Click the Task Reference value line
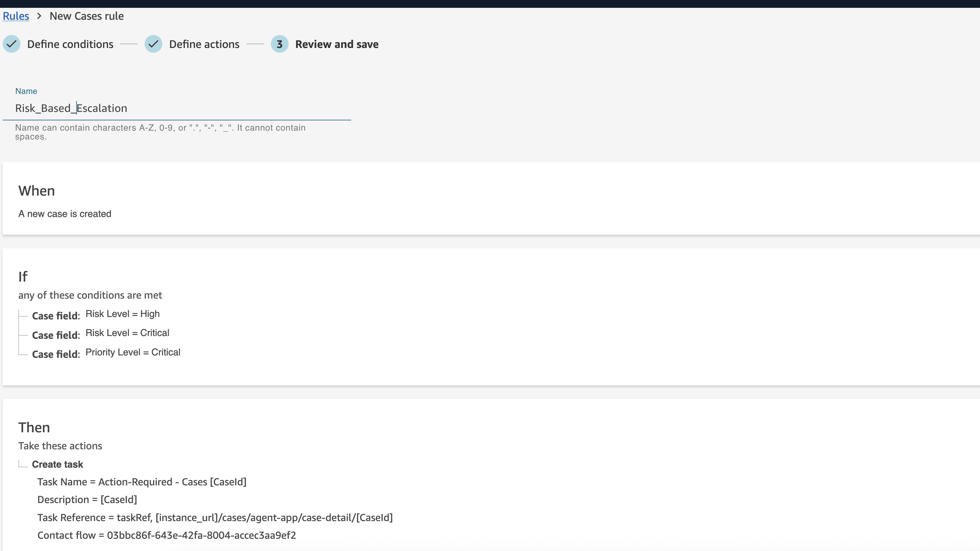 [x=215, y=518]
